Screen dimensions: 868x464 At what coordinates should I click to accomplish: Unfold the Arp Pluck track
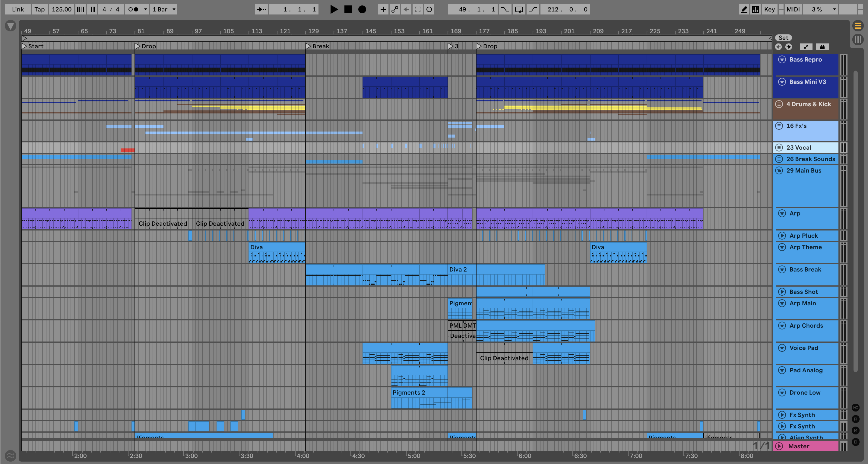782,236
